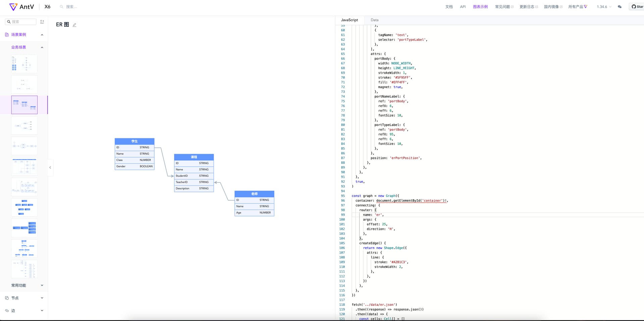Click the sidebar menu fold icon
The image size is (644, 321).
pyautogui.click(x=42, y=22)
